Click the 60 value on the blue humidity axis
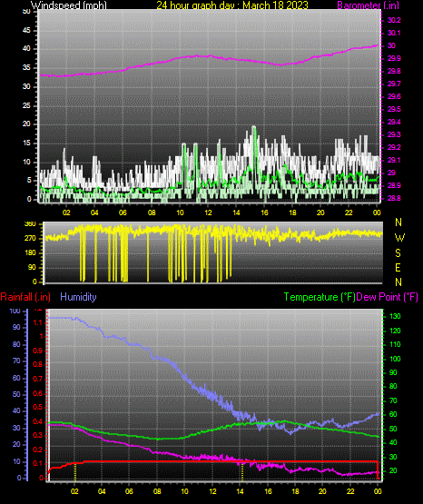 [16, 378]
